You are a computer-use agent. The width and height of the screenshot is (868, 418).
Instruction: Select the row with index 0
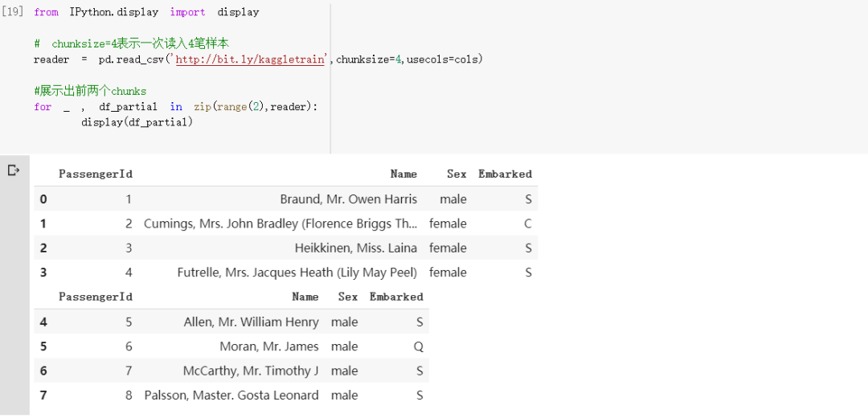tap(43, 199)
